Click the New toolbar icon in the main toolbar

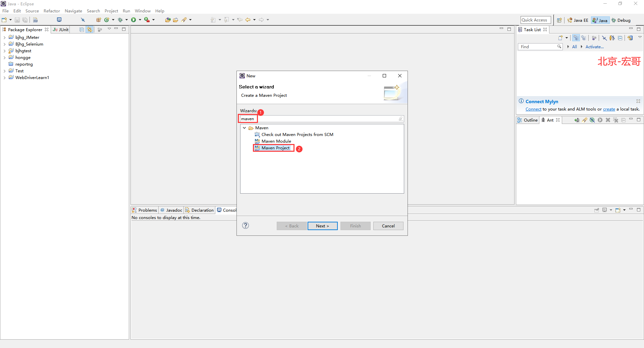(x=4, y=20)
